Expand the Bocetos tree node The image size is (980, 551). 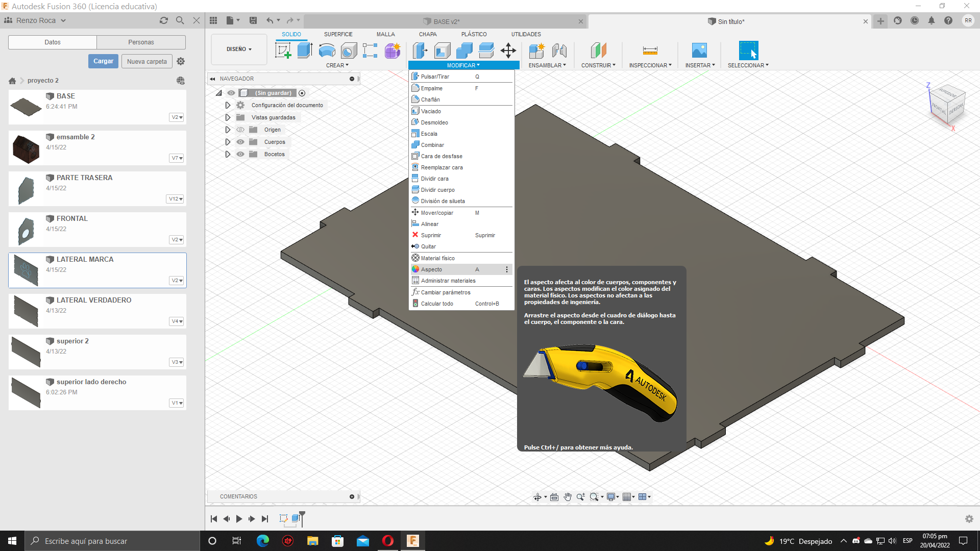[228, 154]
